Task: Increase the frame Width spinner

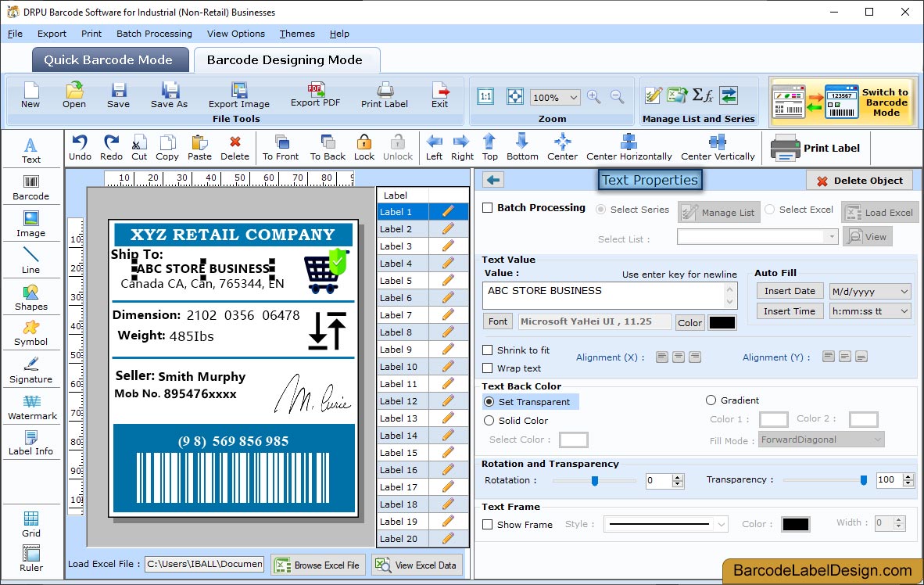Action: click(899, 519)
